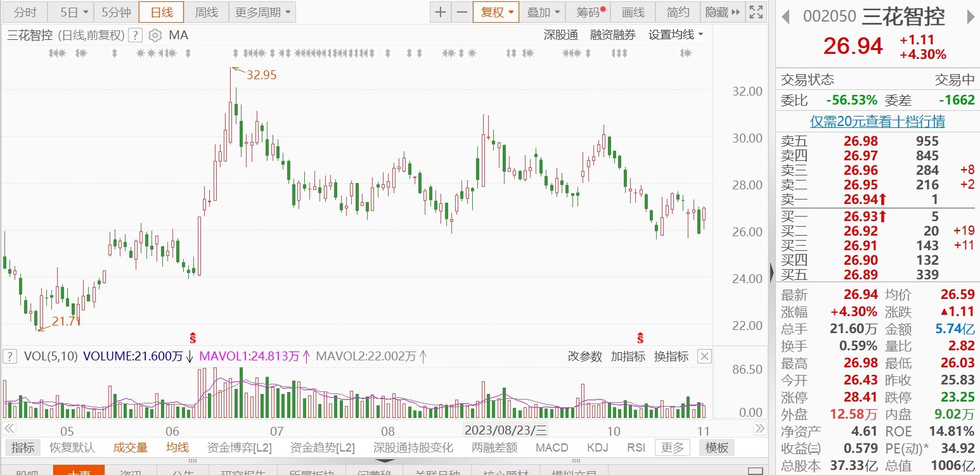
Task: Select the MACD indicator tab
Action: pyautogui.click(x=551, y=448)
